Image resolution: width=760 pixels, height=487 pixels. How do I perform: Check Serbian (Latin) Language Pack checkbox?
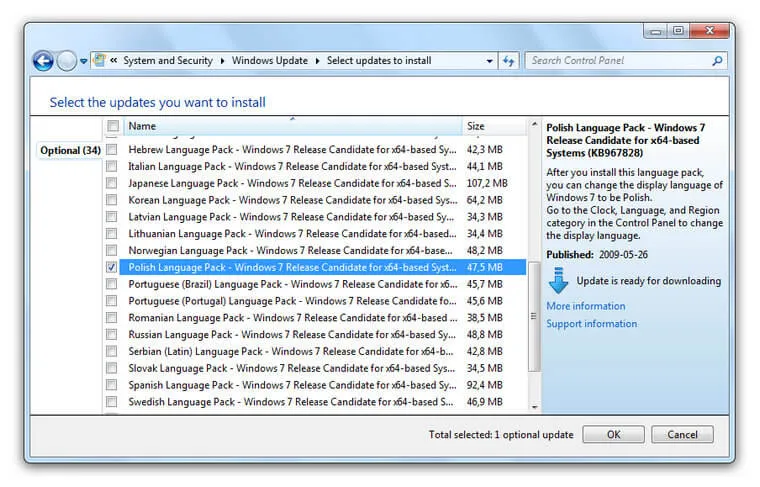coord(112,351)
